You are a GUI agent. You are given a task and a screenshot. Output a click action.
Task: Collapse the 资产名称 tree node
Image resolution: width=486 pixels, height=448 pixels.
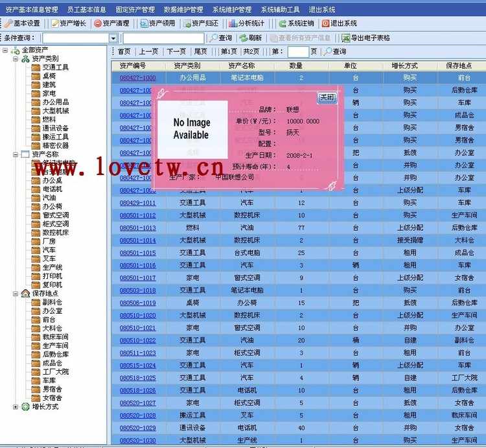pos(15,154)
